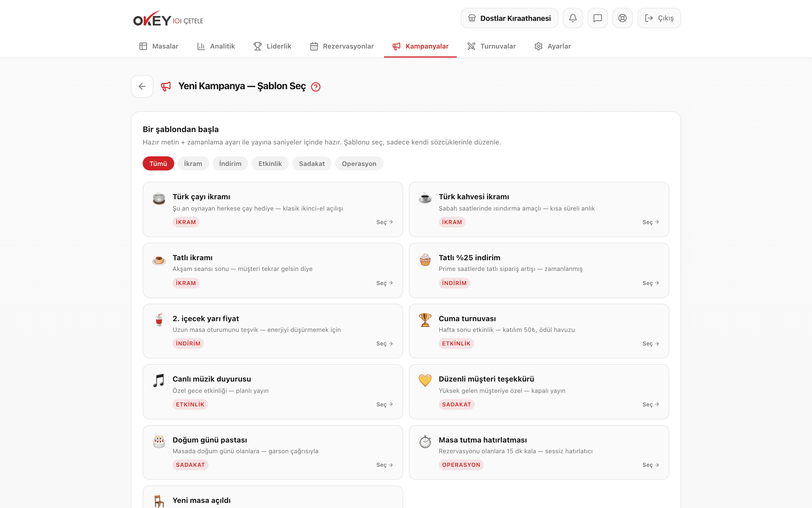
Task: Switch to the Liderlik tab
Action: tap(272, 46)
